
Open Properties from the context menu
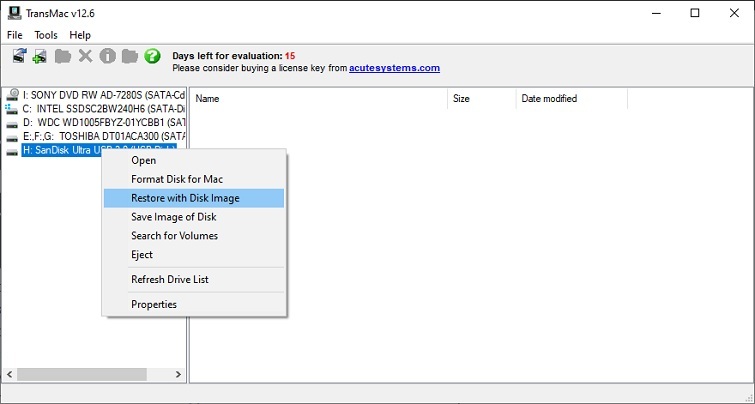point(154,304)
